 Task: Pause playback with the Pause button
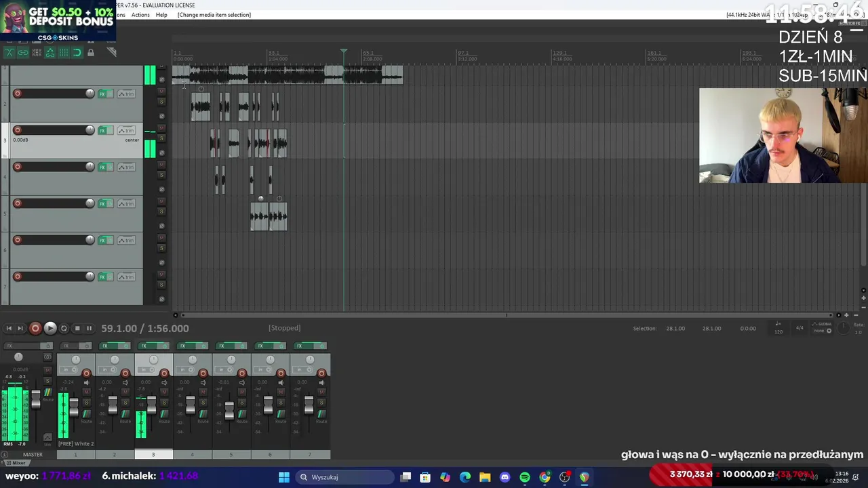coord(89,328)
